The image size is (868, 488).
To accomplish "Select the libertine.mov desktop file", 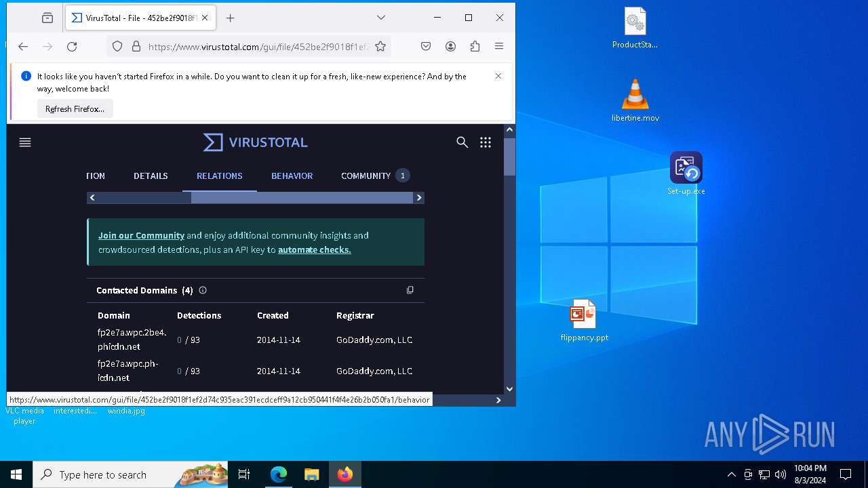I will 635,100.
